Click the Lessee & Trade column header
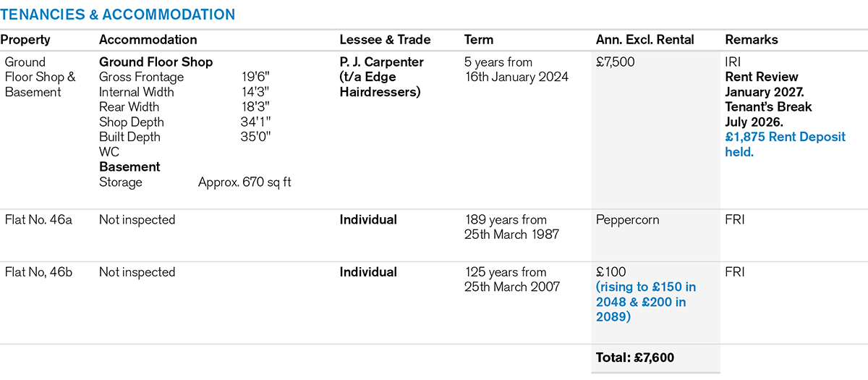The height and width of the screenshot is (380, 868). 385,40
